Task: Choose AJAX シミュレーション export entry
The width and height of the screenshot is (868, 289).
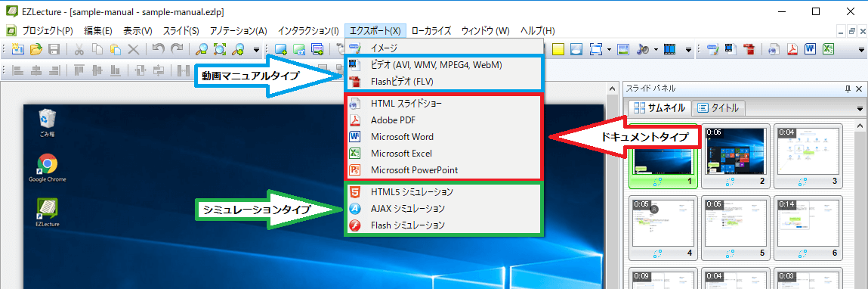Action: 443,209
